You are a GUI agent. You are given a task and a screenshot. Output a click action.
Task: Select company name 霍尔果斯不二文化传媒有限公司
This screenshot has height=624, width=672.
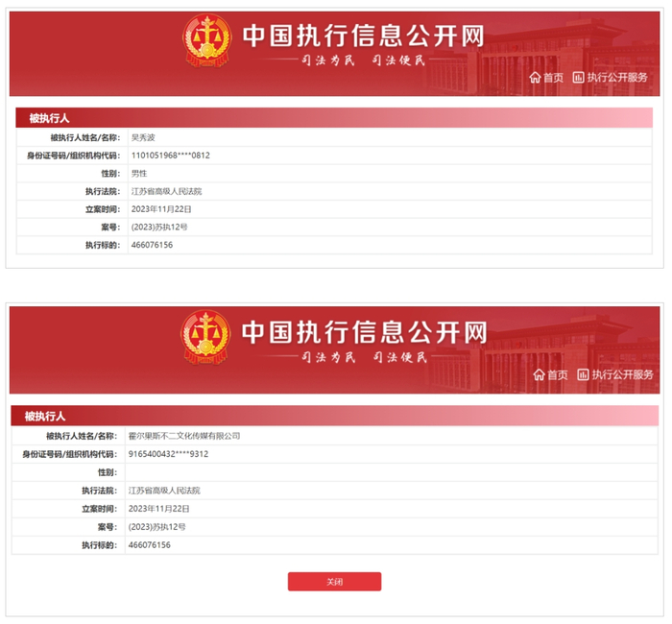click(184, 436)
